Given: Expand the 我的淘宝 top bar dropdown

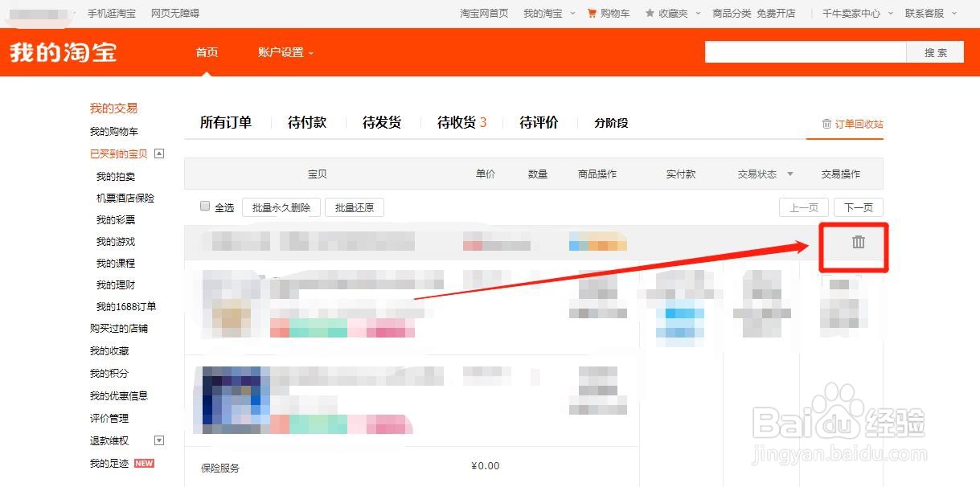Looking at the screenshot, I should tap(549, 14).
